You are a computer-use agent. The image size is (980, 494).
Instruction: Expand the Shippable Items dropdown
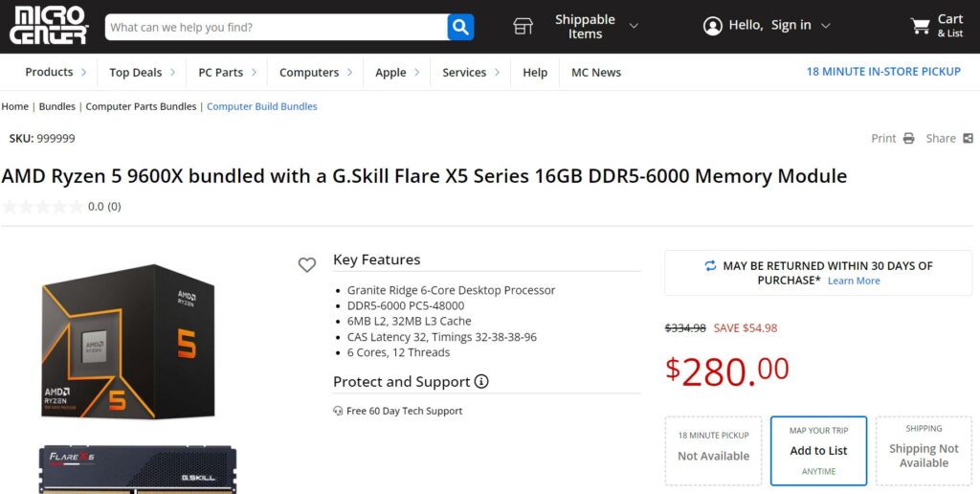(634, 26)
